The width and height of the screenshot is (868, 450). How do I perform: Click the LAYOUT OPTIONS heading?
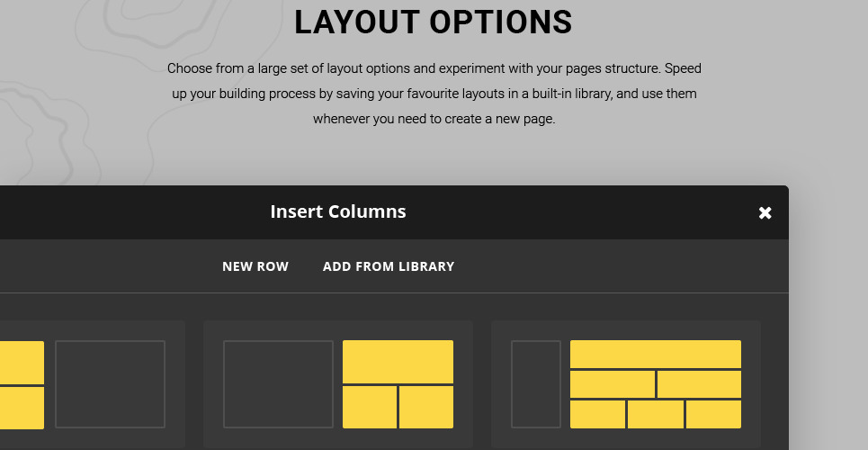[x=434, y=22]
